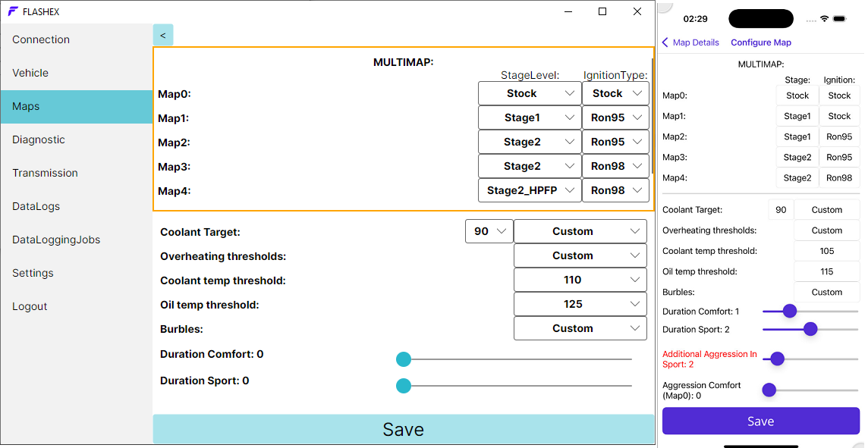
Task: Click the FLASHEX logo icon in title bar
Action: [x=13, y=11]
